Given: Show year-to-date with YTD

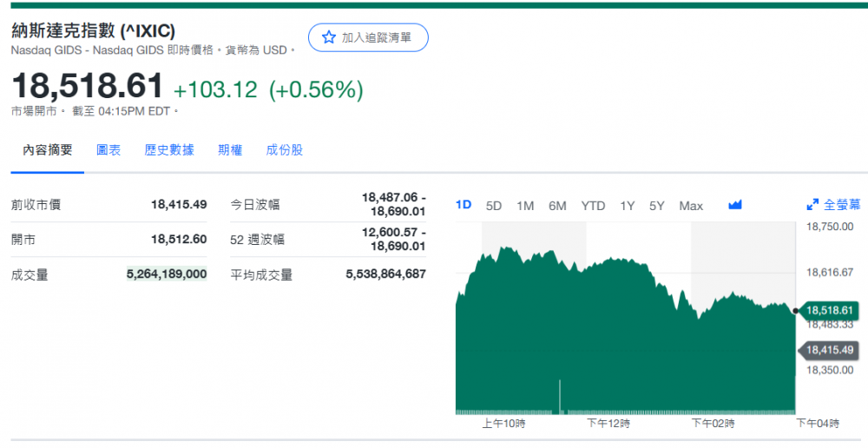Looking at the screenshot, I should tap(593, 206).
